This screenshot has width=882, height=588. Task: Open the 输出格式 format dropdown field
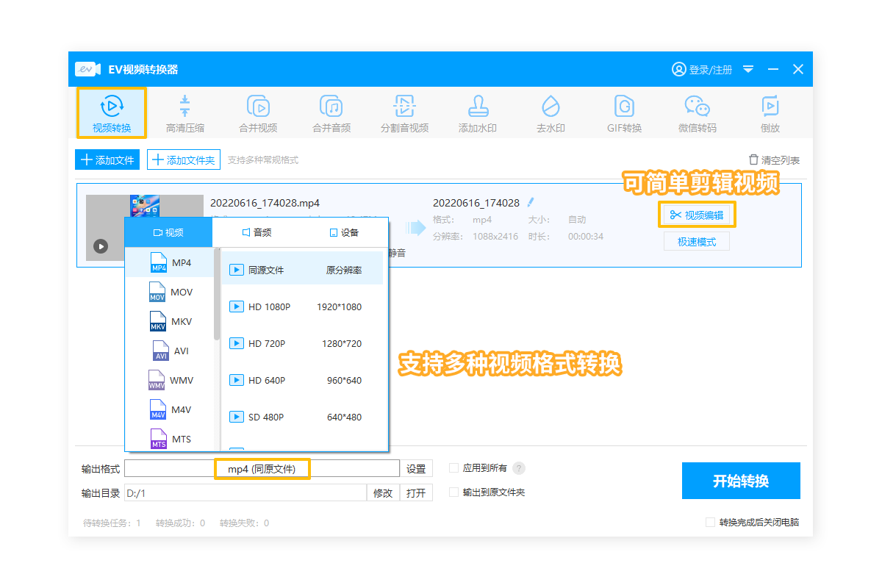pos(262,469)
